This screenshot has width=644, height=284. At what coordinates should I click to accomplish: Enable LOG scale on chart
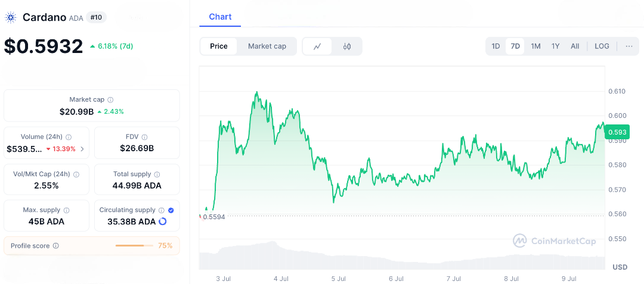[x=602, y=46]
